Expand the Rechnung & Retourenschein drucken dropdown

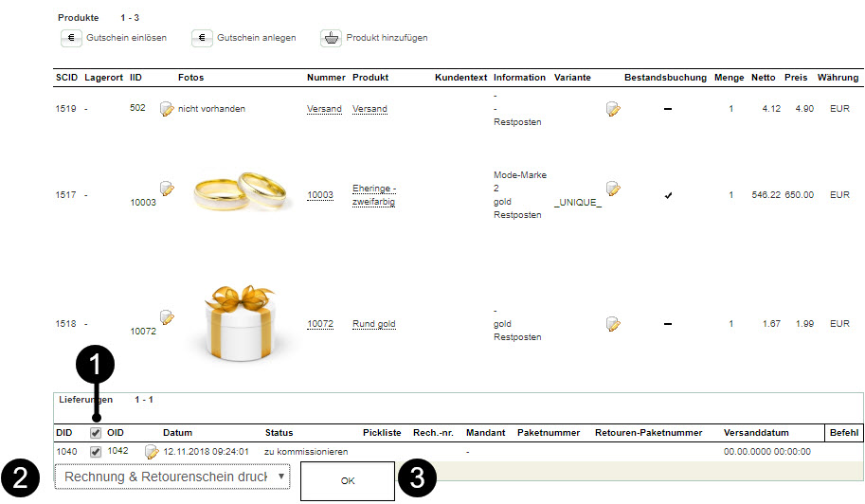[x=172, y=477]
